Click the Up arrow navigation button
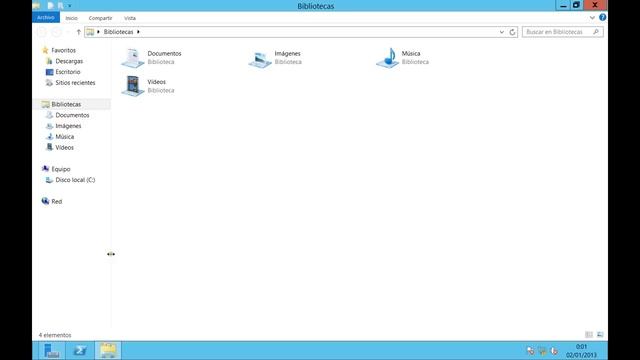Image resolution: width=640 pixels, height=360 pixels. [x=79, y=32]
